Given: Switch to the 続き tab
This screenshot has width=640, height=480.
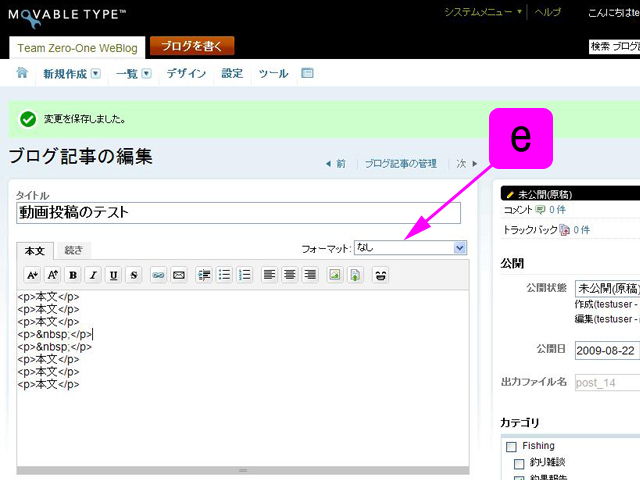Looking at the screenshot, I should pyautogui.click(x=73, y=250).
